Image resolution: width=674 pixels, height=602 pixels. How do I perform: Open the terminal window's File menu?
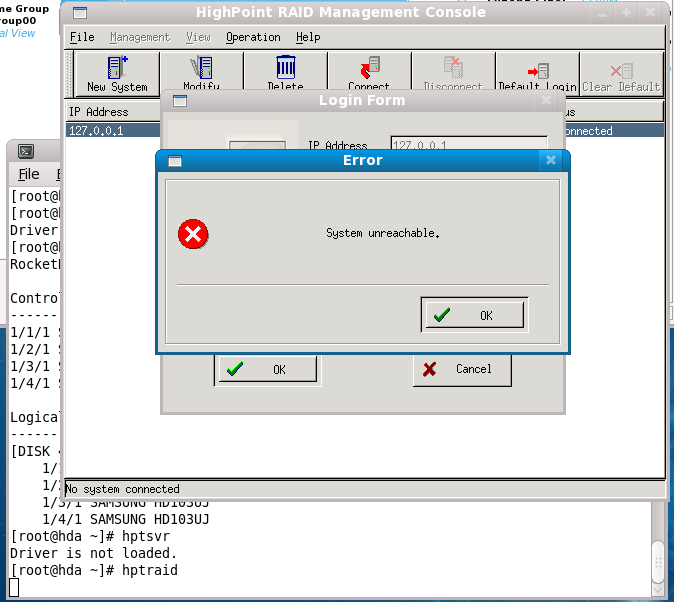29,174
